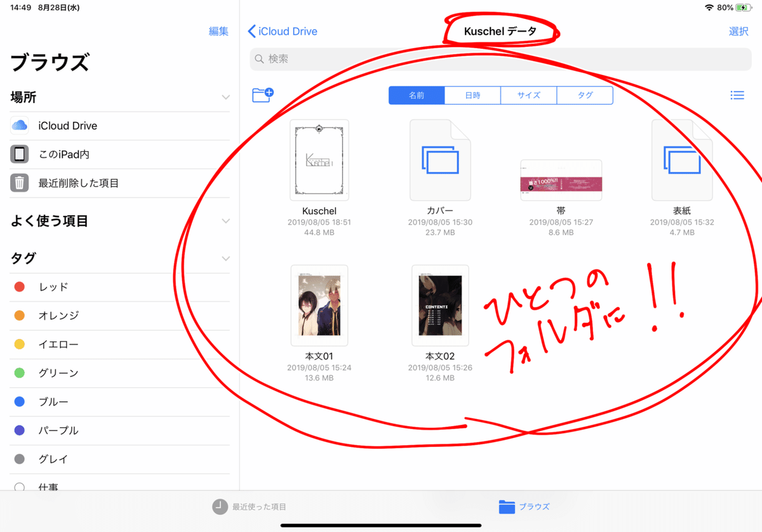This screenshot has width=762, height=532.
Task: Open the 本文02 file thumbnail
Action: (x=440, y=305)
